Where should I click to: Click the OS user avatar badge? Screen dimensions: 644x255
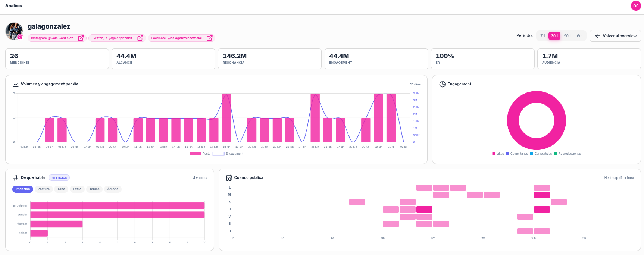point(636,6)
